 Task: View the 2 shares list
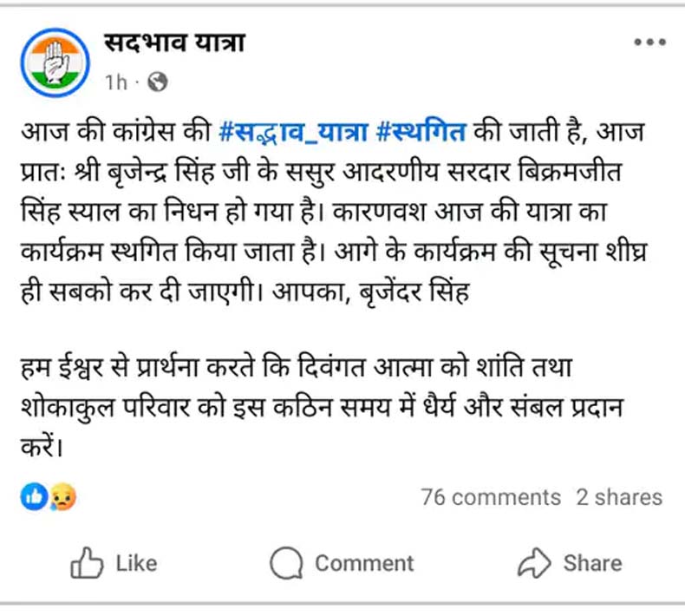(x=619, y=497)
